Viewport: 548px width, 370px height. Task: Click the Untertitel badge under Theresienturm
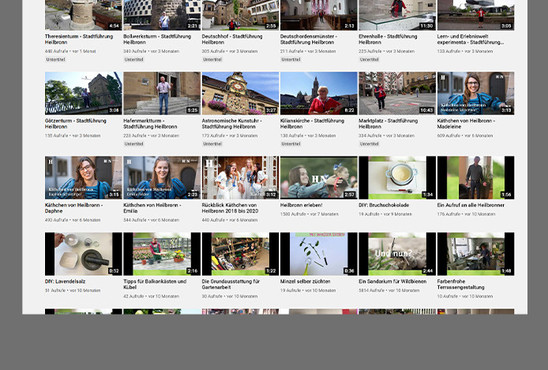56,59
